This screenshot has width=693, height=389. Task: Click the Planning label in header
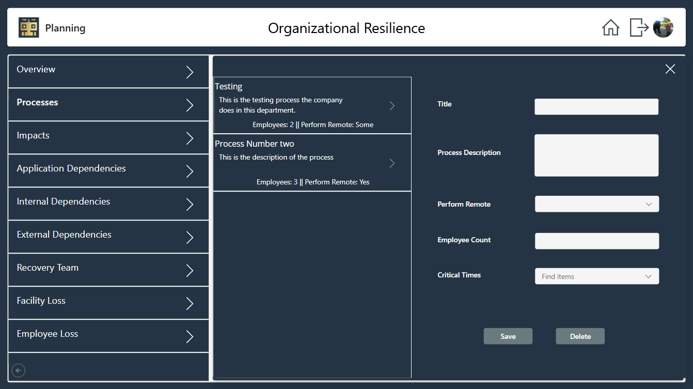pos(65,28)
